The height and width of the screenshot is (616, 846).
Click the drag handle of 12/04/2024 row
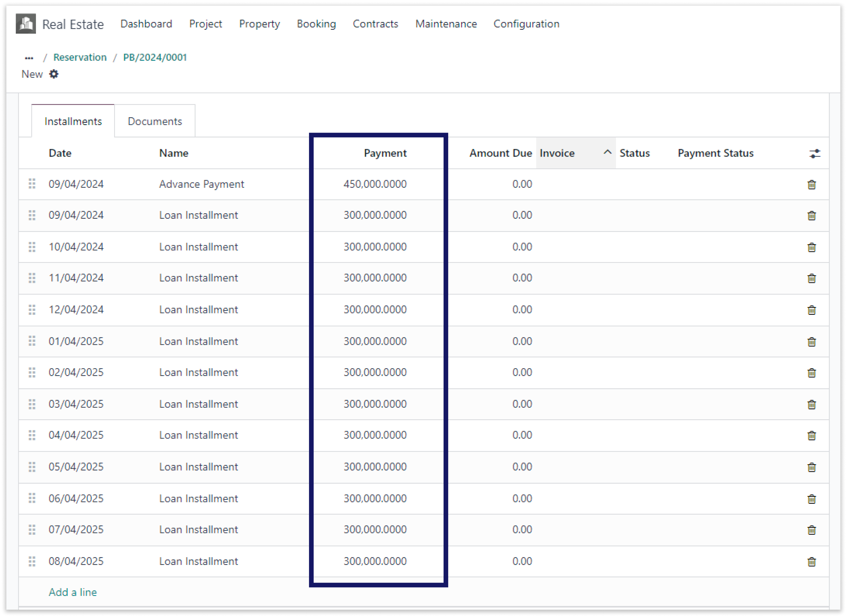(x=32, y=309)
